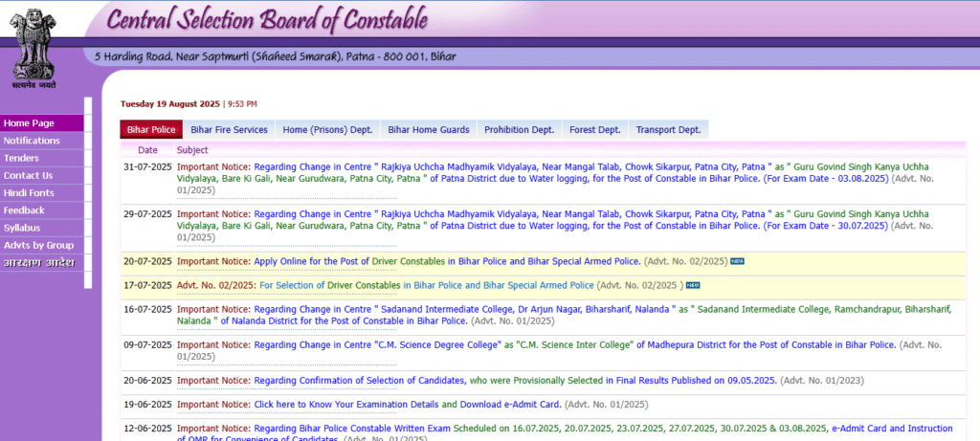The image size is (980, 441).
Task: Open the Feedback sidebar link
Action: 24,210
